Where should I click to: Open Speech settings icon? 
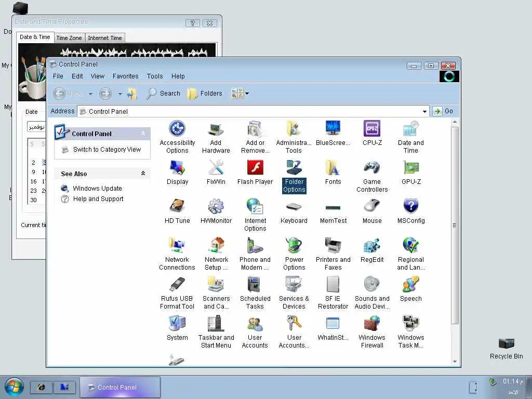410,289
